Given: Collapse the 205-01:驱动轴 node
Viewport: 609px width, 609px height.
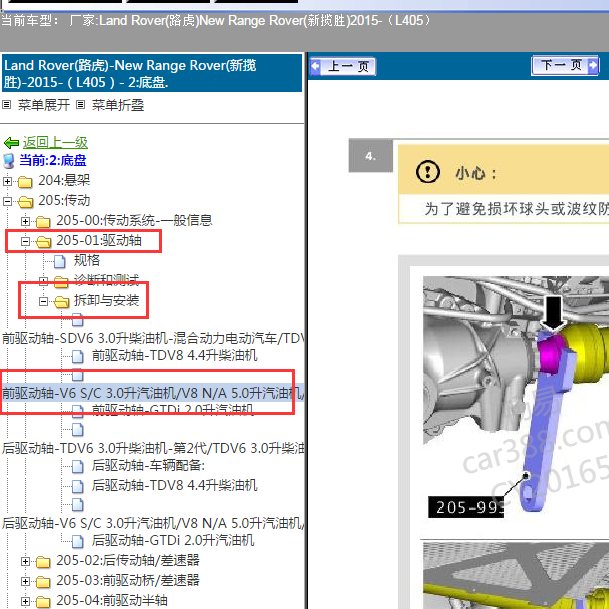Looking at the screenshot, I should click(x=25, y=242).
